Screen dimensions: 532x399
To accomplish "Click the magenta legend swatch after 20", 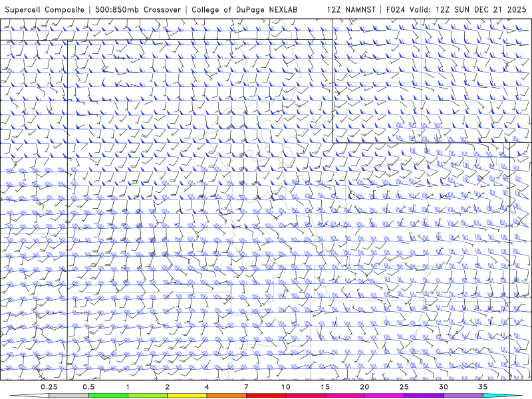I will coord(384,396).
